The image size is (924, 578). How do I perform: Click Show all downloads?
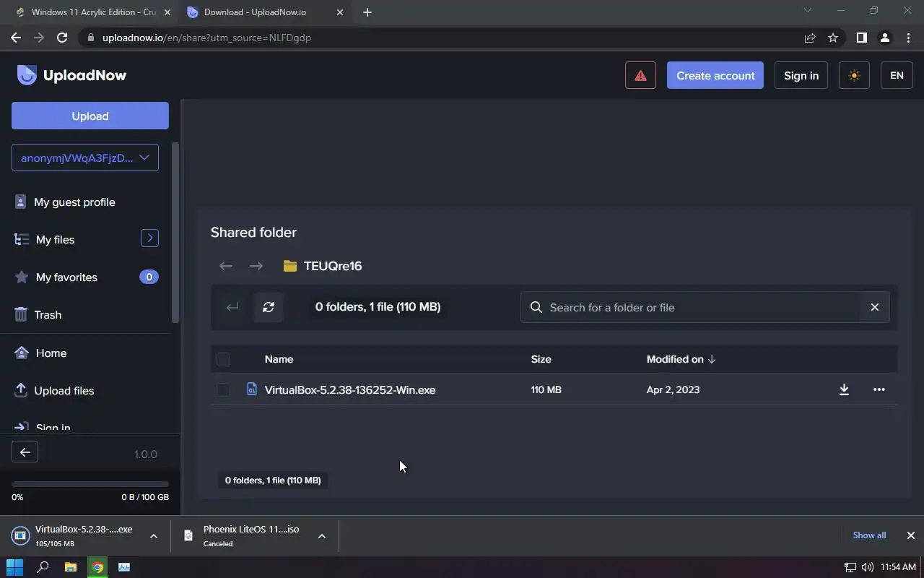coord(869,535)
